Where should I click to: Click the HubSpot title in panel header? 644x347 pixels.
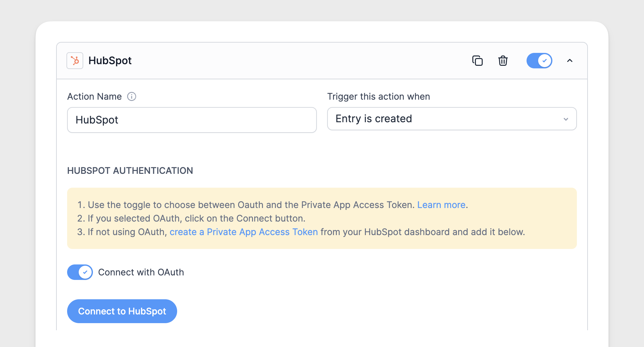[x=110, y=61]
